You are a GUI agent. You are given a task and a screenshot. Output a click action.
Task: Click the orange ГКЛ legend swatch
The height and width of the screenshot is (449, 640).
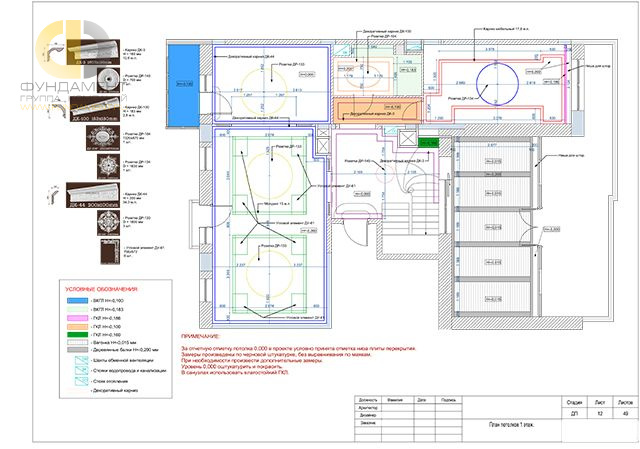(78, 327)
